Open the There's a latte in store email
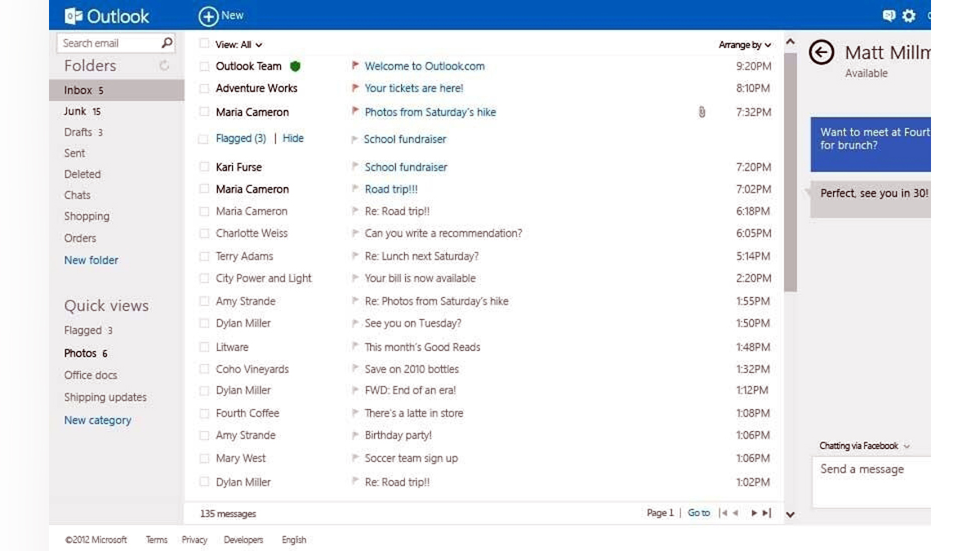 tap(414, 413)
